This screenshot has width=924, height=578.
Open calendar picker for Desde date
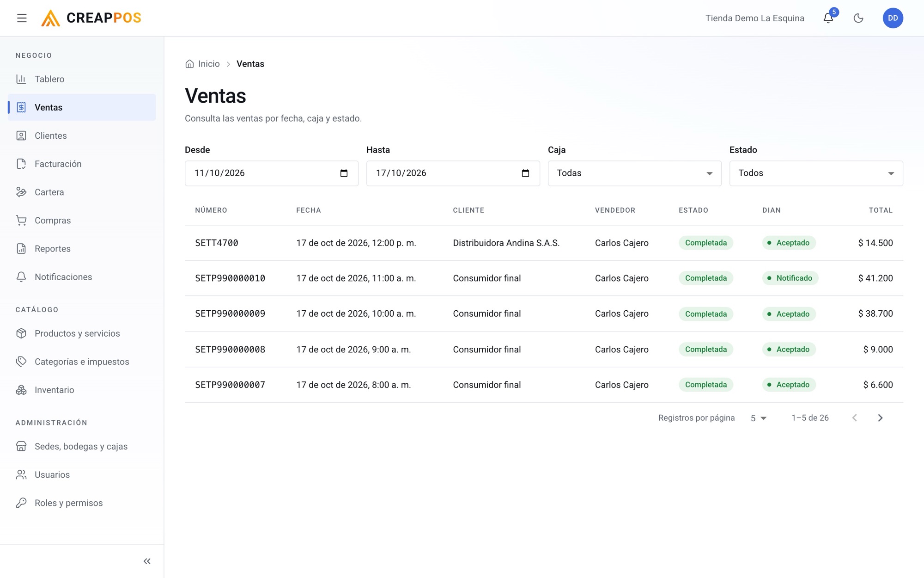pos(344,173)
